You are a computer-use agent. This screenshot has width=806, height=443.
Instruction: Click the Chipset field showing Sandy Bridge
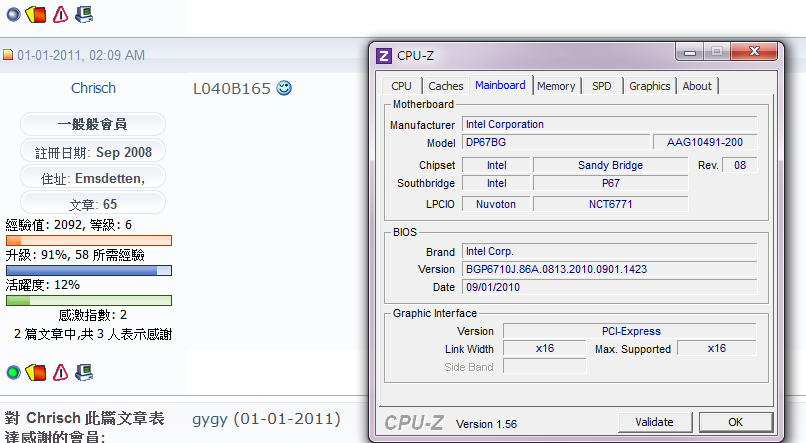tap(611, 165)
